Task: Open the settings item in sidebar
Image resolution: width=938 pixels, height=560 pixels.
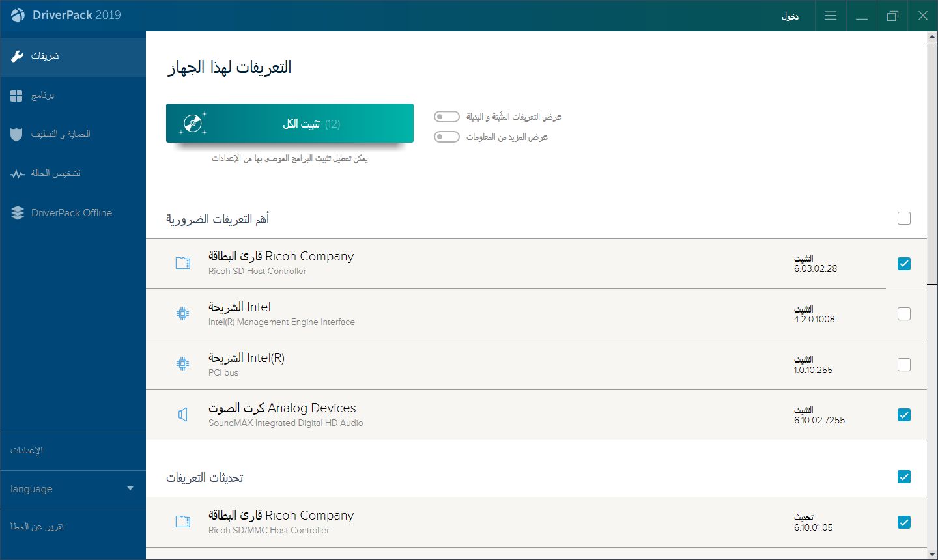Action: click(x=73, y=451)
